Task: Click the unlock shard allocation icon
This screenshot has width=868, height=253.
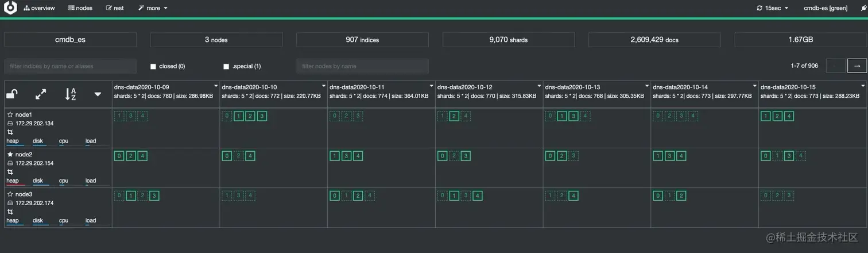Action: [x=12, y=94]
